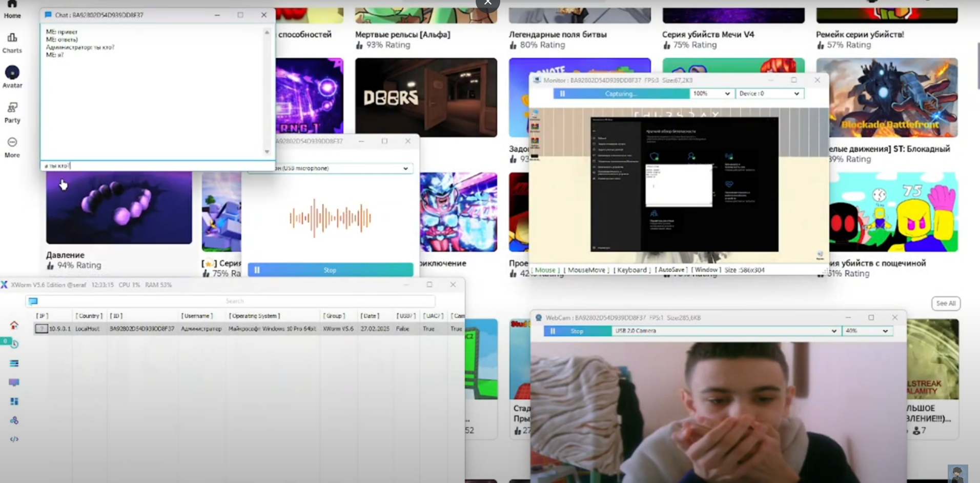Open the USB 2.0 Camera dropdown

click(x=726, y=331)
